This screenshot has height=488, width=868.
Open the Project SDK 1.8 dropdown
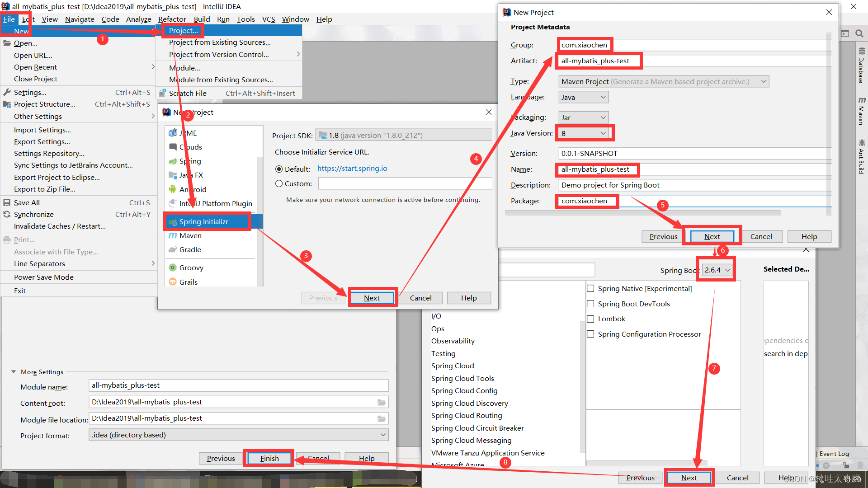click(403, 135)
